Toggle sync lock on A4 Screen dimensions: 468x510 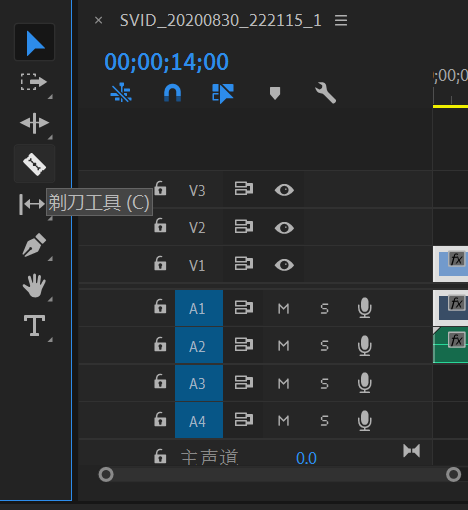[x=244, y=420]
